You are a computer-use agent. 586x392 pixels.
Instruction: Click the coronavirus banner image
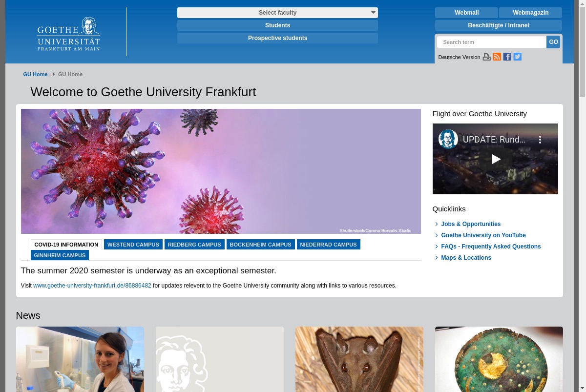pos(221,171)
